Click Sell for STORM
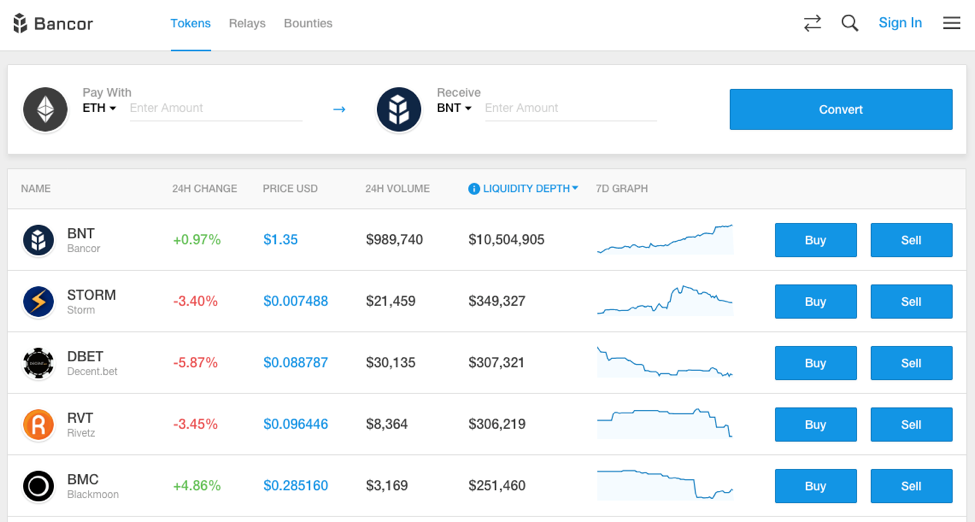Screen dimensions: 975x522 pyautogui.click(x=911, y=302)
